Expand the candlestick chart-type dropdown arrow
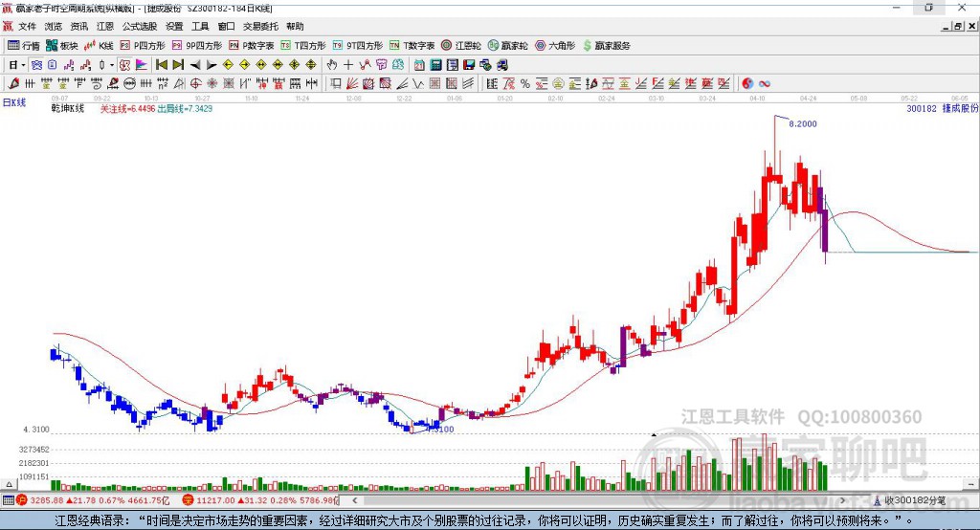 point(112,65)
